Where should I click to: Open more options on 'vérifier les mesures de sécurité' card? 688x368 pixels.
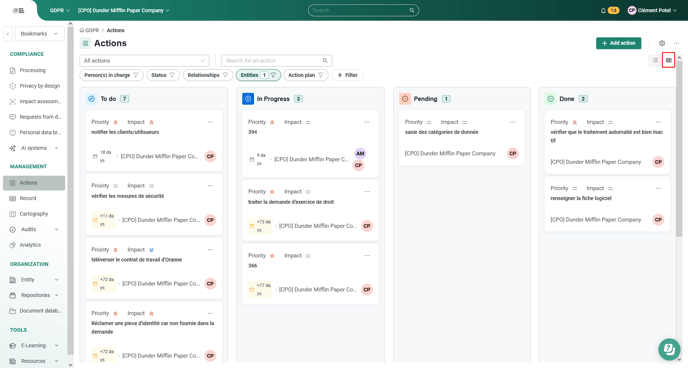coord(211,186)
